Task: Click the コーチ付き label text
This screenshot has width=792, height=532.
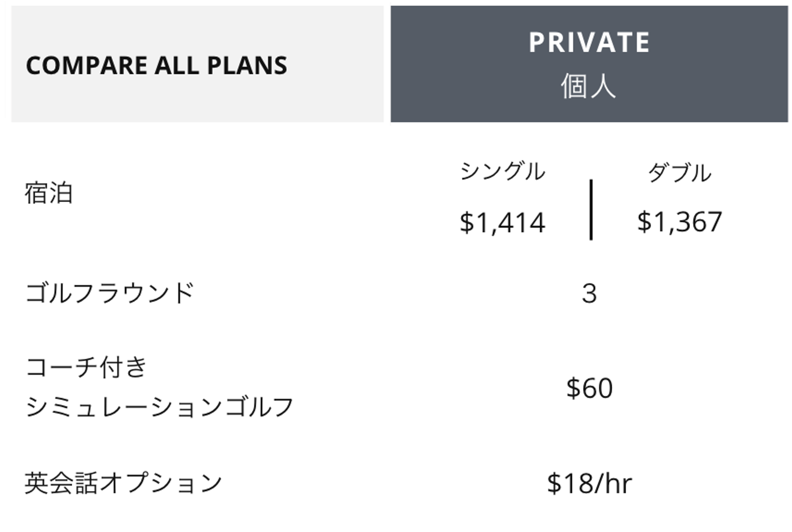Action: tap(86, 367)
